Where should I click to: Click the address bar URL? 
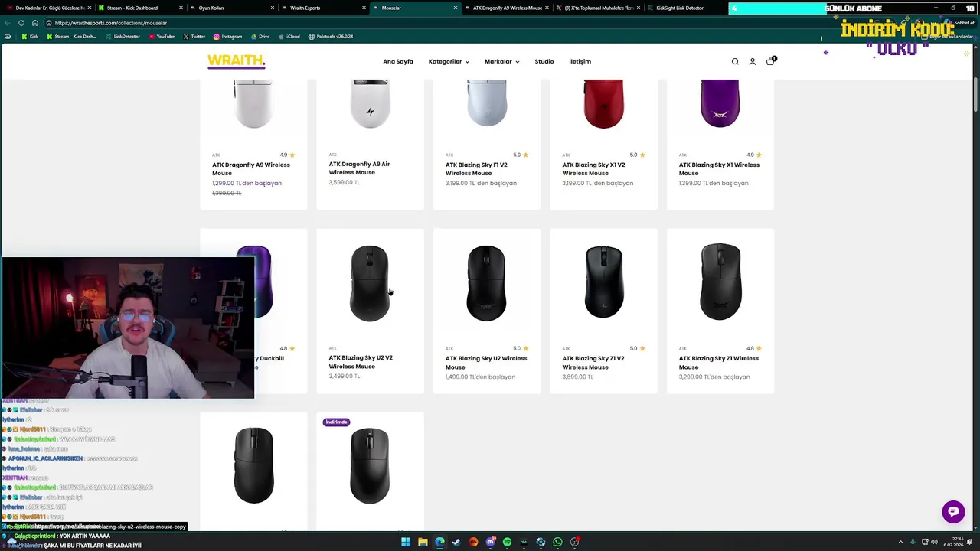110,23
